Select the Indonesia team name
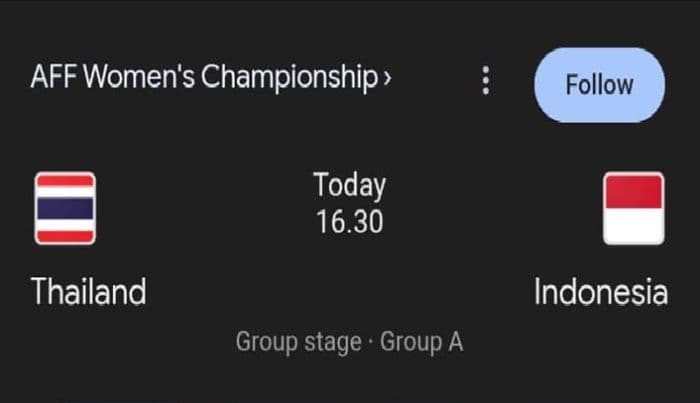 point(600,292)
